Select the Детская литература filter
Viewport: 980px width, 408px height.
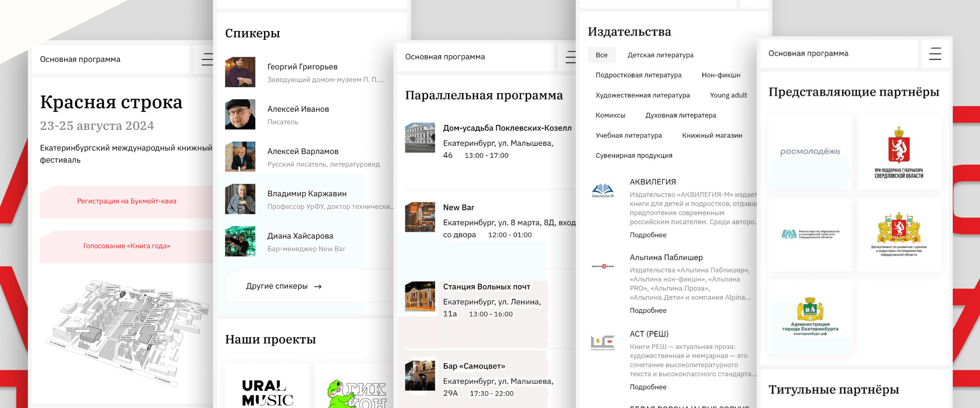point(660,55)
